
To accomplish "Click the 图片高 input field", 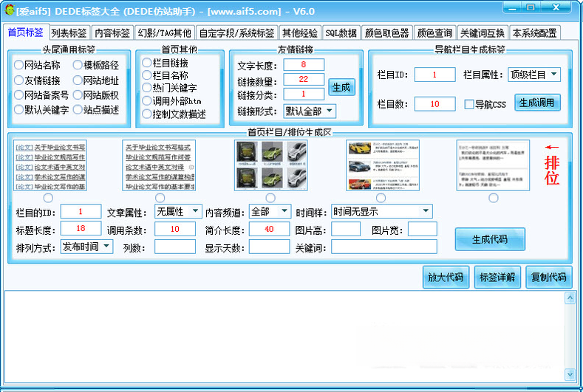I will (x=346, y=229).
